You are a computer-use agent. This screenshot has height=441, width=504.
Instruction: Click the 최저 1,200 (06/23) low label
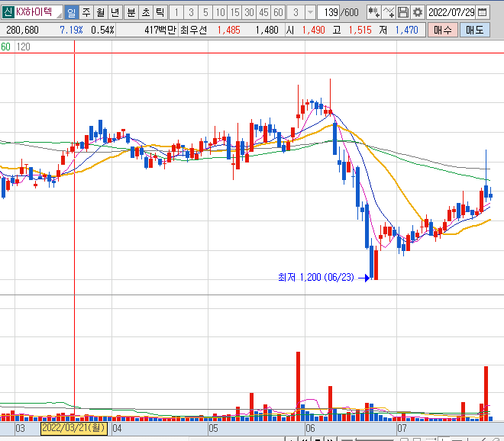316,277
